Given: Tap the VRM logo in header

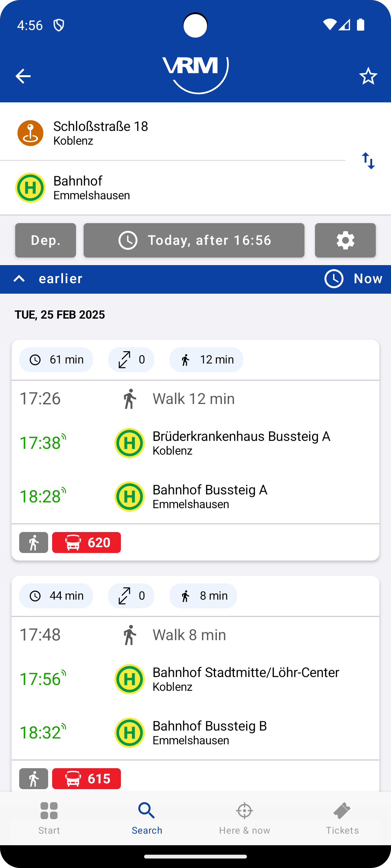Looking at the screenshot, I should click(x=195, y=75).
